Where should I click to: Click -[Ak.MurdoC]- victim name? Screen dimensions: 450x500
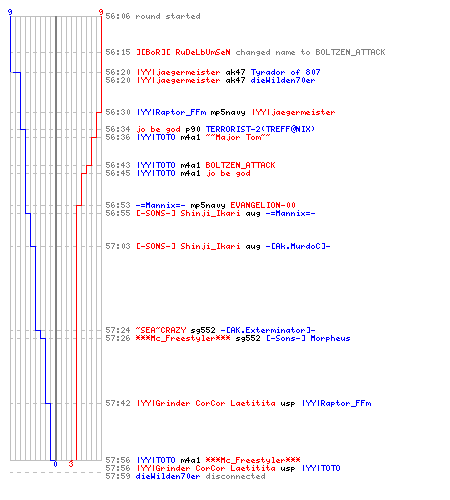pyautogui.click(x=298, y=246)
